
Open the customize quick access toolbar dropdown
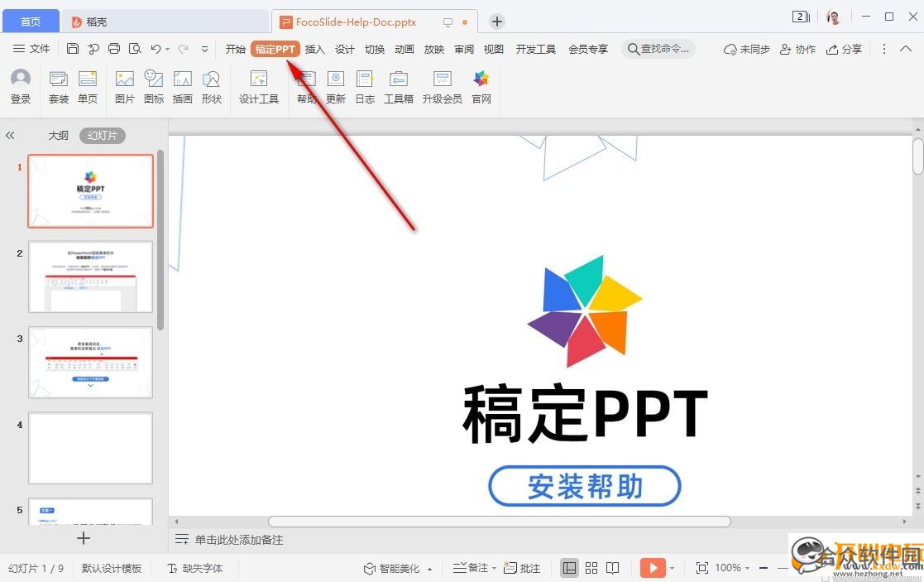(x=204, y=50)
